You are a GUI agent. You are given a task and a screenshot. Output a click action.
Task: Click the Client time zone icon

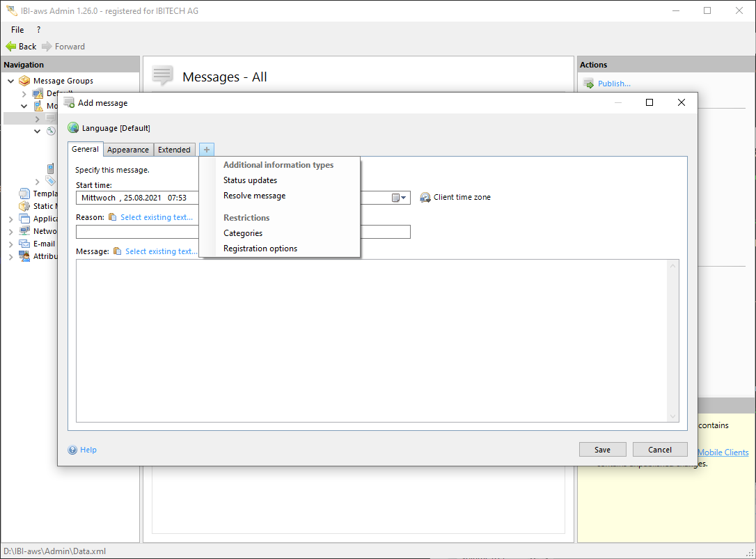pos(425,198)
